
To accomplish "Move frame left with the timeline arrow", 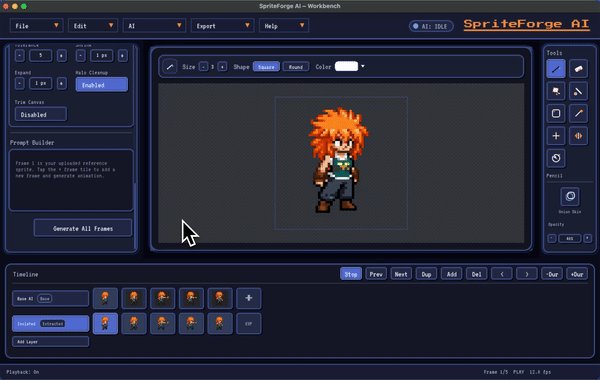I will (x=502, y=274).
